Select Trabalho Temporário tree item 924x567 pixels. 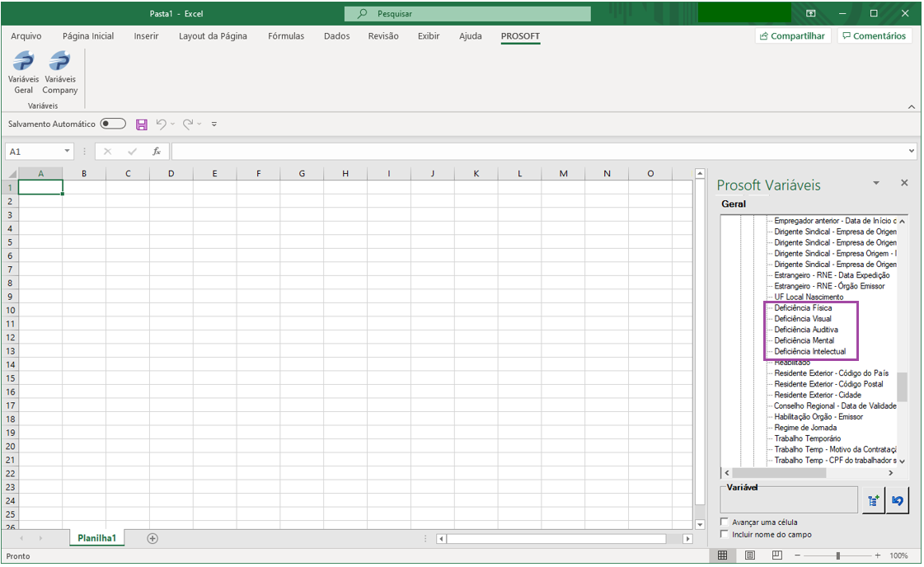tap(807, 438)
